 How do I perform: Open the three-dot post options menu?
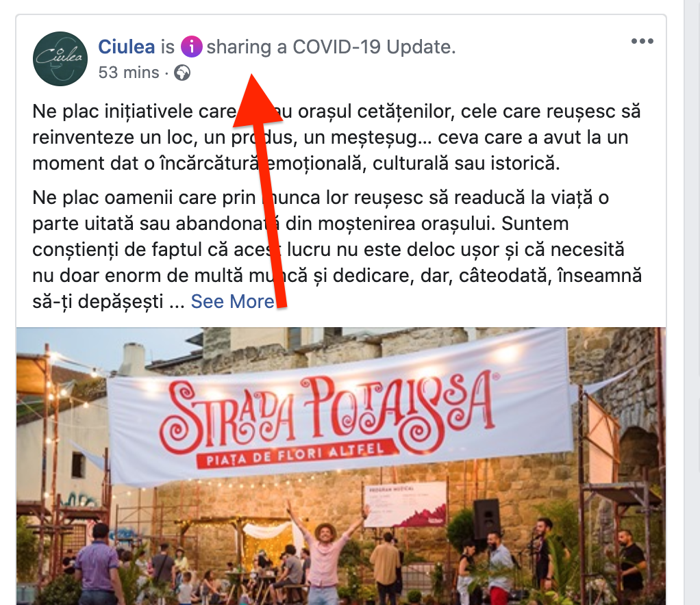click(x=642, y=41)
